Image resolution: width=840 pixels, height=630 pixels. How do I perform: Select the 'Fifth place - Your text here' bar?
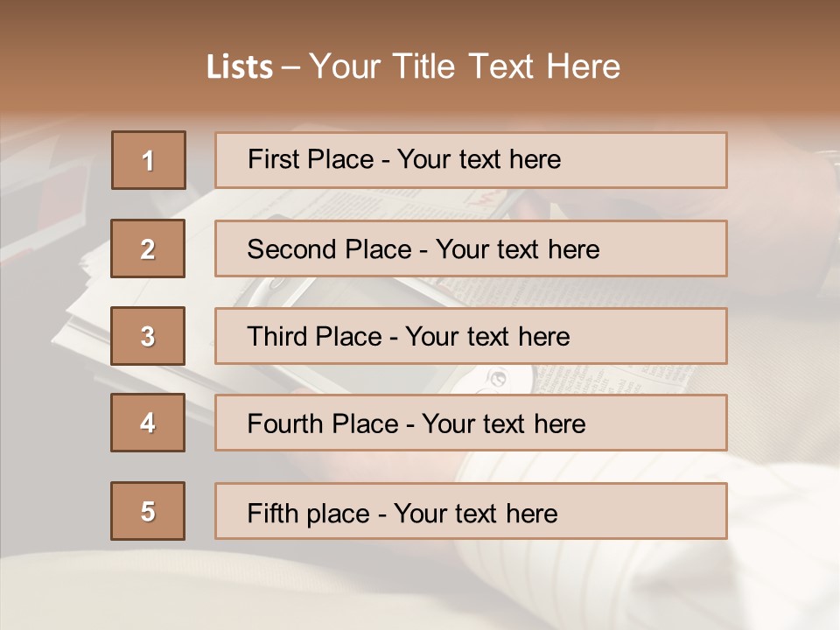point(471,511)
